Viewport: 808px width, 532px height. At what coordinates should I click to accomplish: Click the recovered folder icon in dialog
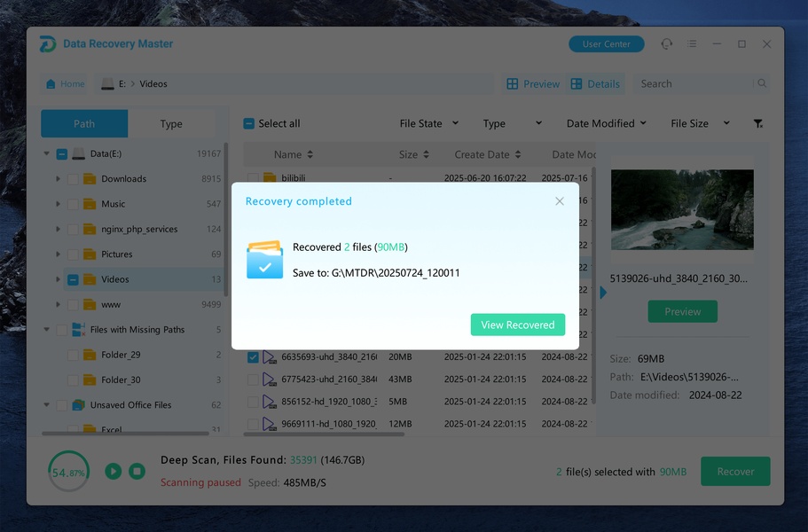[264, 260]
